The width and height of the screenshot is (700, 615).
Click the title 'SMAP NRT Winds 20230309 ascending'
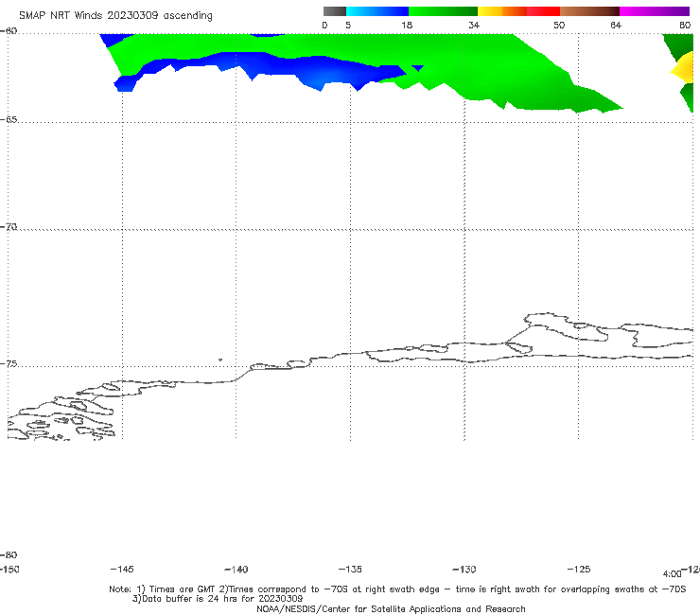click(x=115, y=16)
